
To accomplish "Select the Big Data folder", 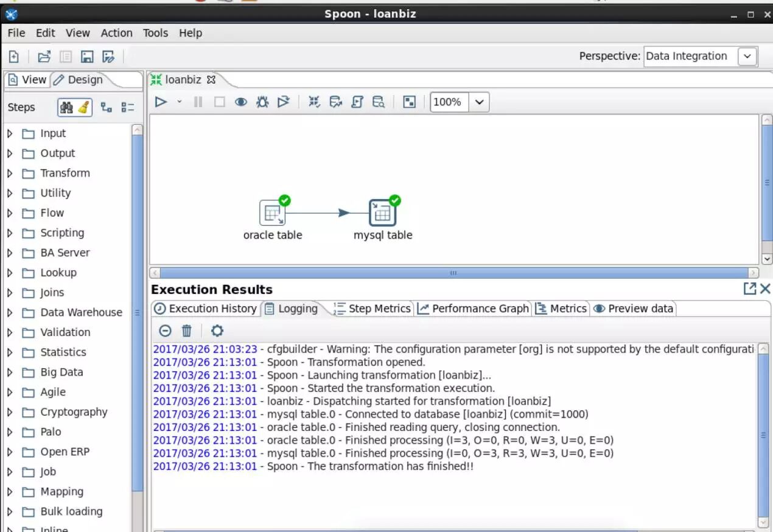I will [61, 372].
